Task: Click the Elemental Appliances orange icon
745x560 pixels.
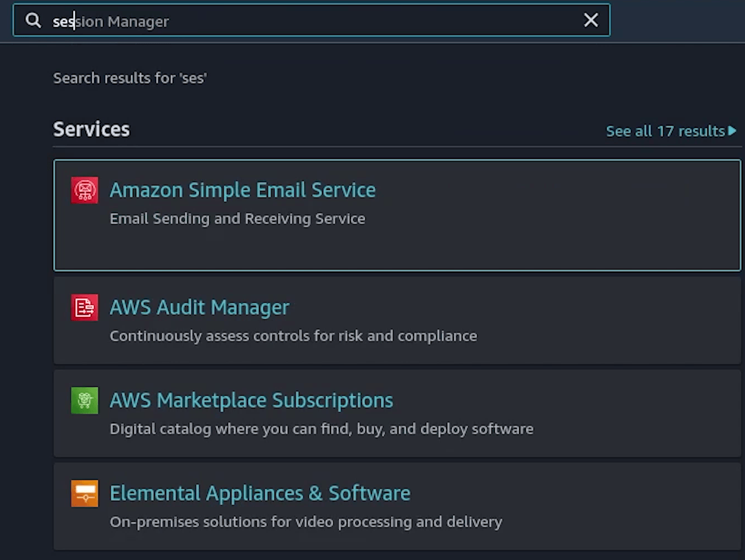Action: [x=85, y=494]
